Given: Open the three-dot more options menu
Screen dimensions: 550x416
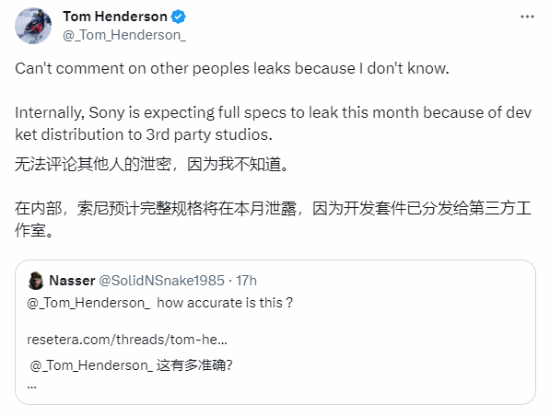Looking at the screenshot, I should pos(527,16).
